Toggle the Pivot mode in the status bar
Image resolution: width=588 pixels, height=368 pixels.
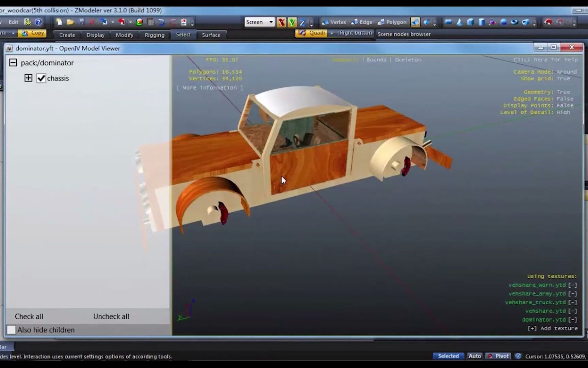point(498,356)
